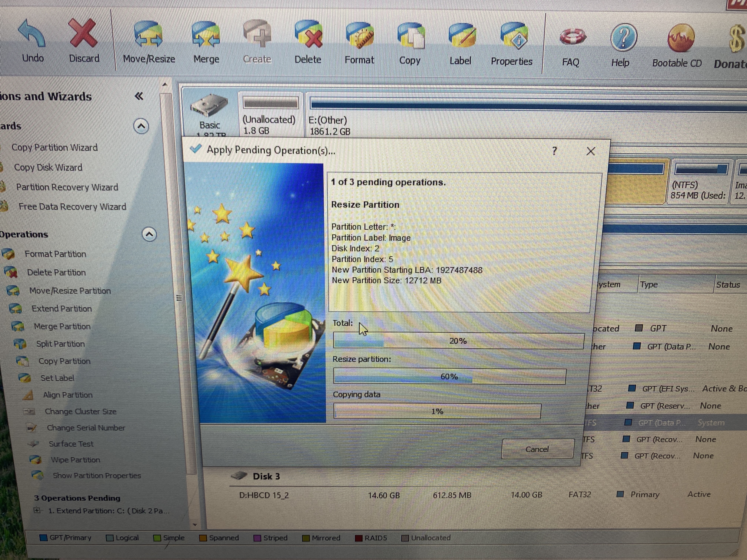Select Extend Partition in sidebar
747x560 pixels.
(62, 309)
